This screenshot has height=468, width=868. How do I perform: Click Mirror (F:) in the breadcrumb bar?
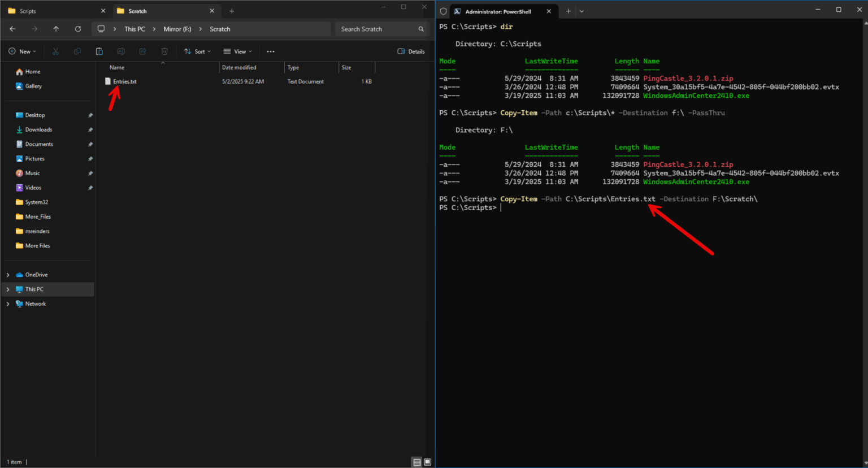tap(177, 29)
